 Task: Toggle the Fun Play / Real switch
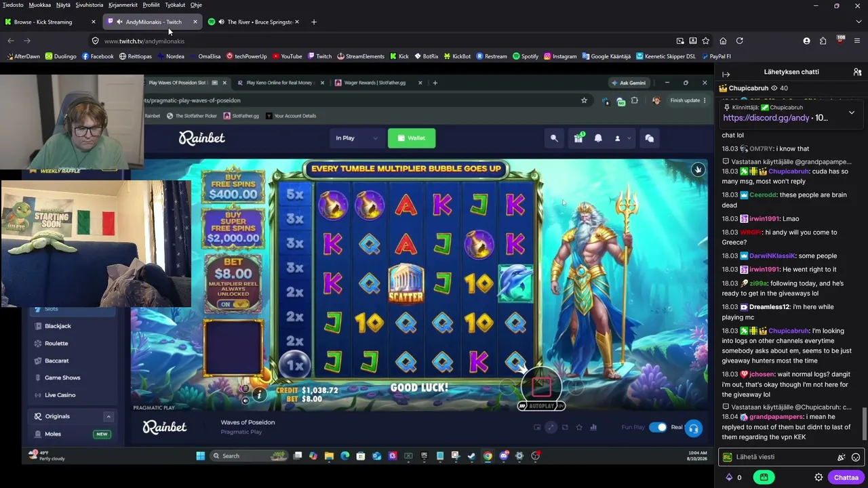(x=658, y=427)
